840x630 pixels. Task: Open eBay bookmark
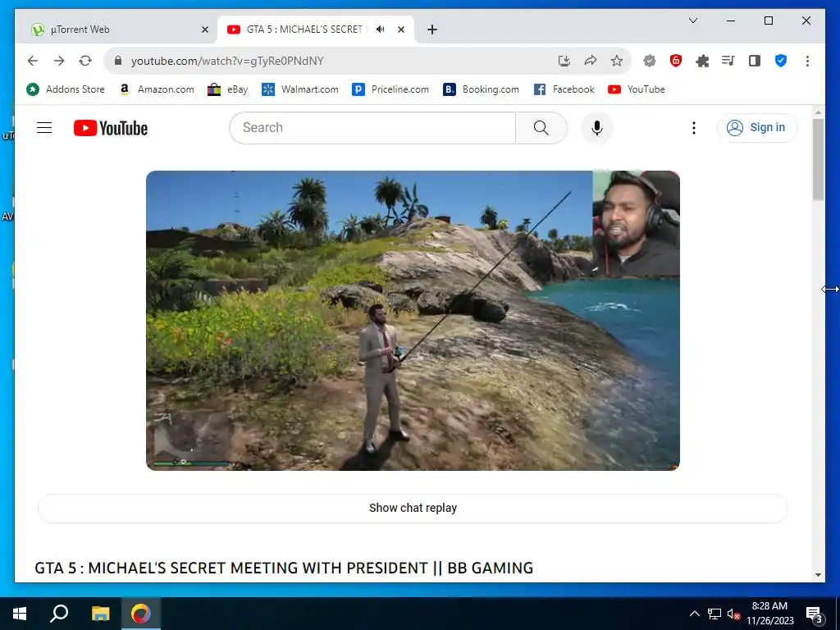click(x=228, y=89)
